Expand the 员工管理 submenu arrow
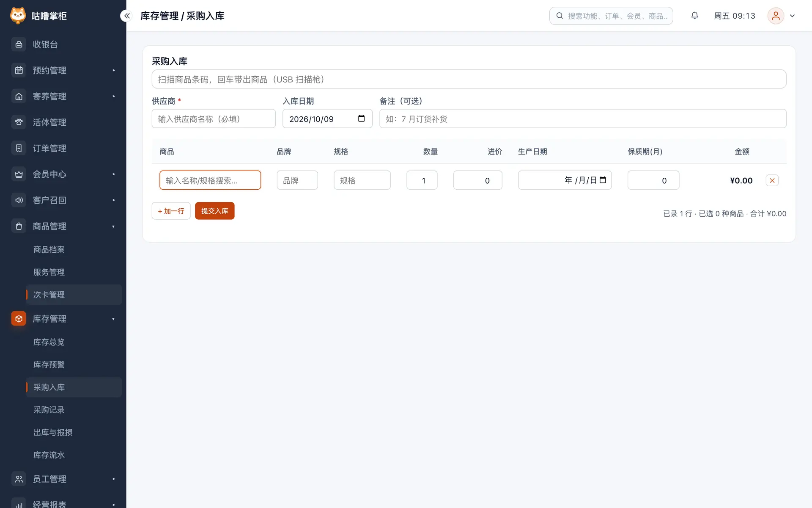Image resolution: width=812 pixels, height=508 pixels. (114, 479)
